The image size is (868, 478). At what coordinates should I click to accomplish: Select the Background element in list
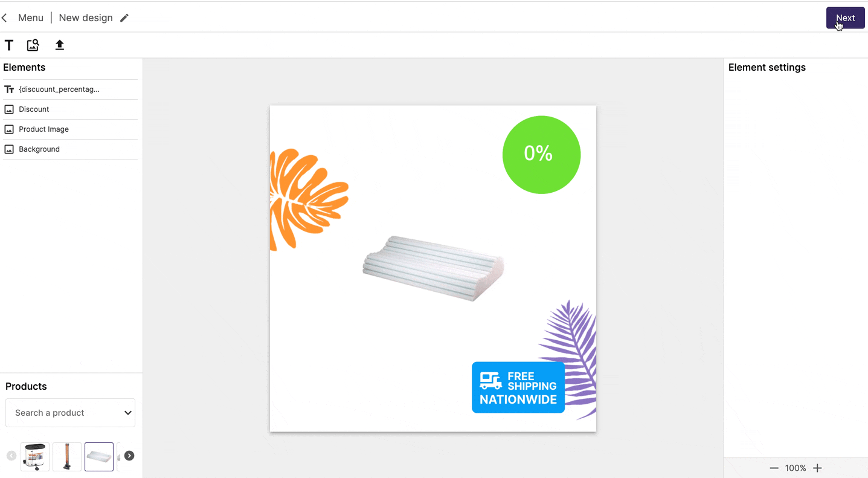(71, 149)
